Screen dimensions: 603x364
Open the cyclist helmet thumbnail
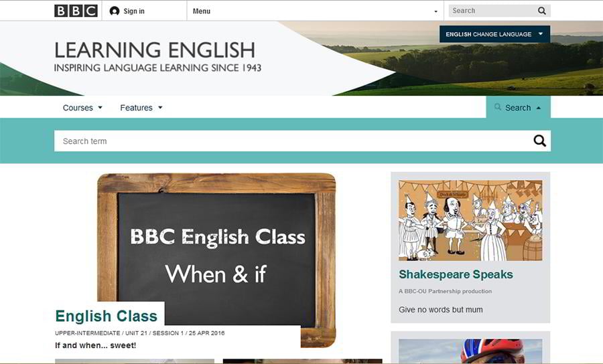pos(470,351)
